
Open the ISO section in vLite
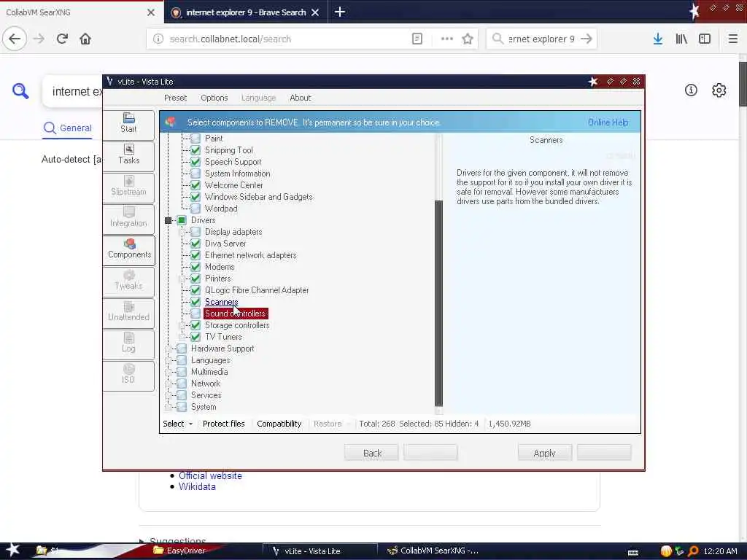[x=128, y=376]
